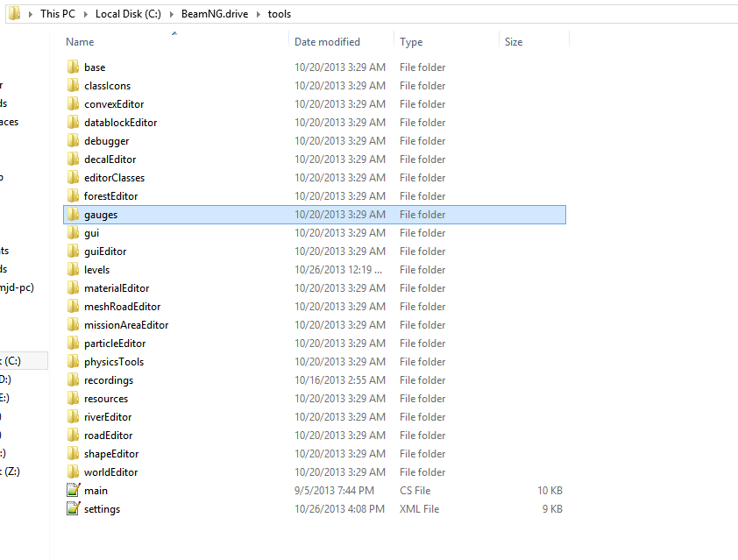The height and width of the screenshot is (560, 738).
Task: Click the resources folder icon
Action: (x=73, y=398)
